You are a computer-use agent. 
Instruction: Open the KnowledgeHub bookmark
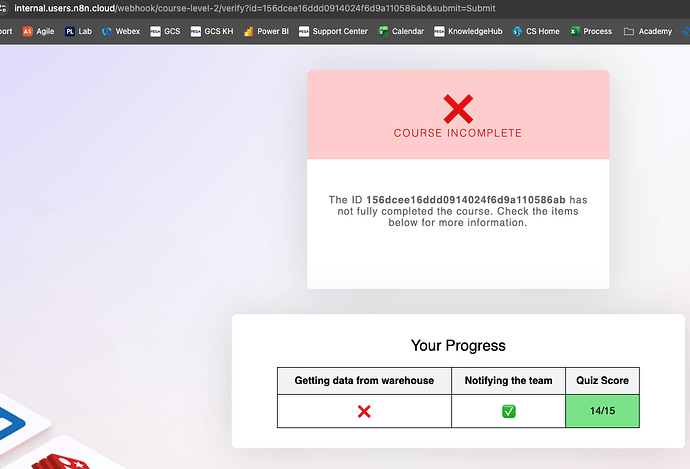tap(468, 31)
